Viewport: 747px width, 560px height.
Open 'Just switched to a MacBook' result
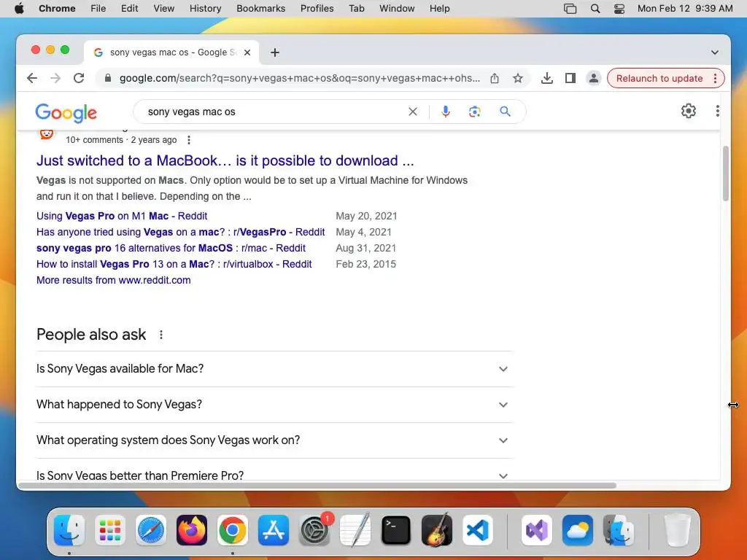[225, 160]
